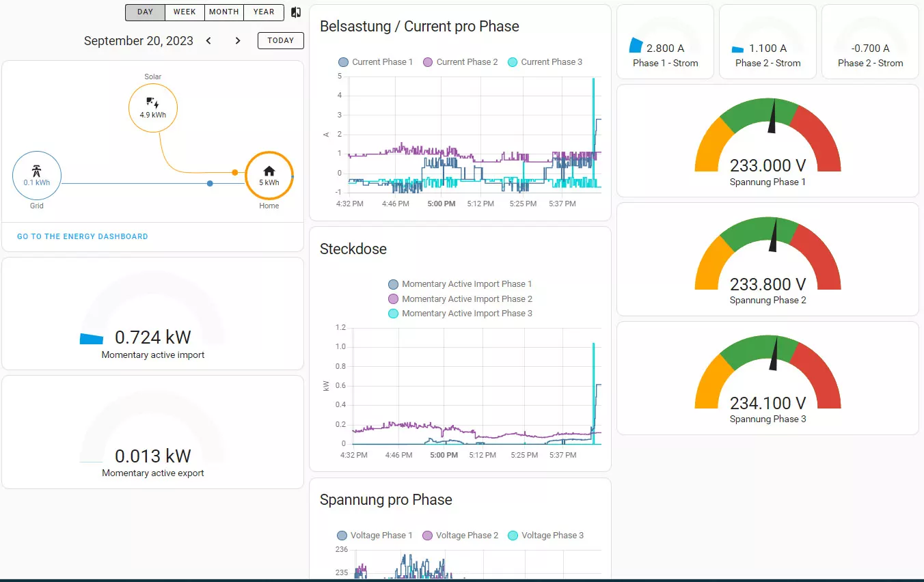Toggle Momentary Active Import Phase 2 legend

click(x=460, y=299)
